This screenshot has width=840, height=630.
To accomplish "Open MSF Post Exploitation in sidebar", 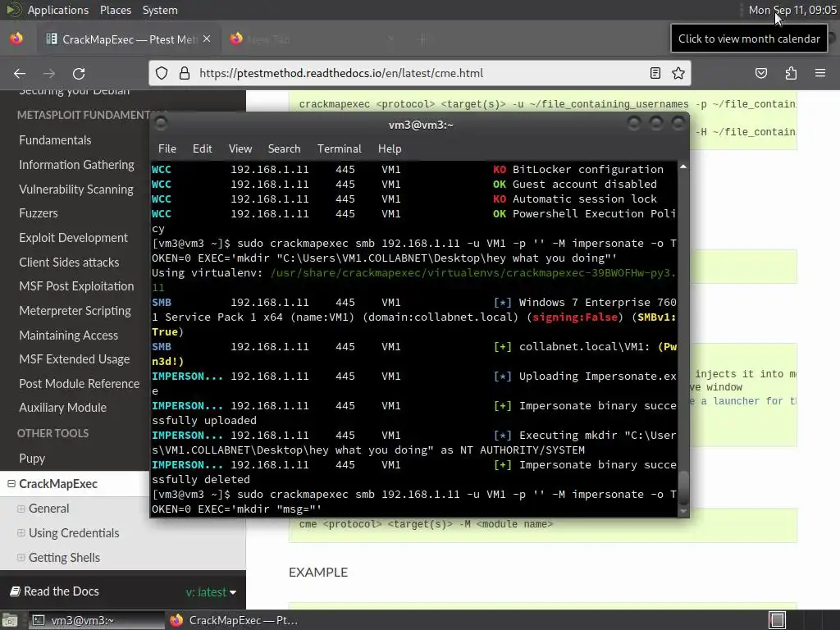I will pyautogui.click(x=76, y=286).
